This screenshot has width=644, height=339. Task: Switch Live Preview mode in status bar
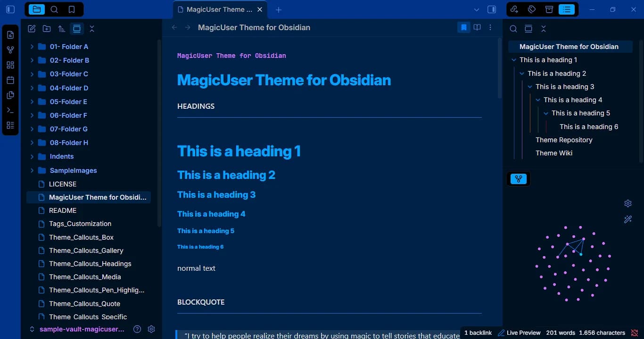pyautogui.click(x=519, y=333)
